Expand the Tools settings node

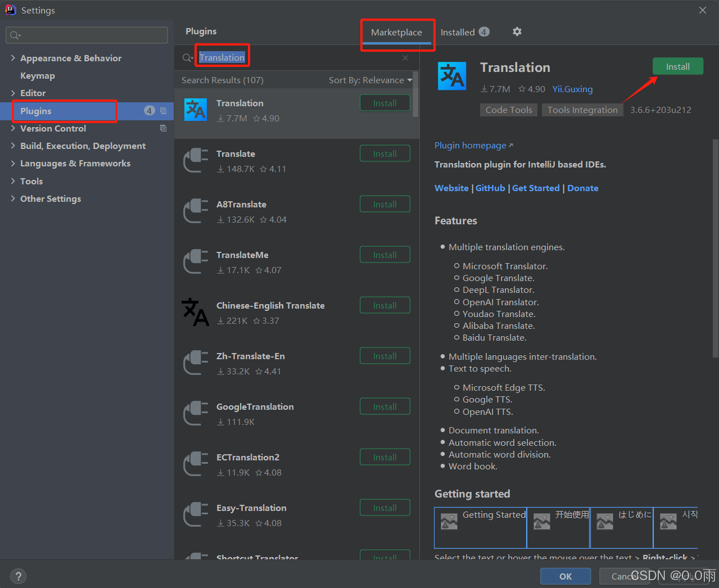pos(13,181)
